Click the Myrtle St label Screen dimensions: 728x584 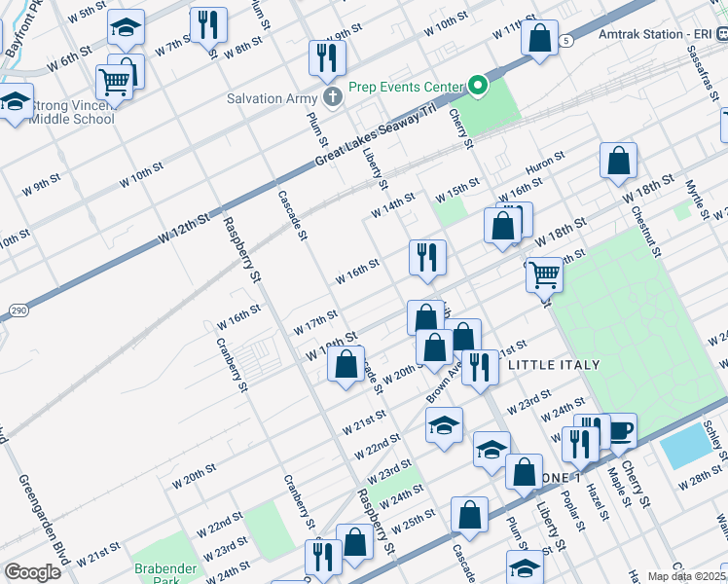click(698, 200)
